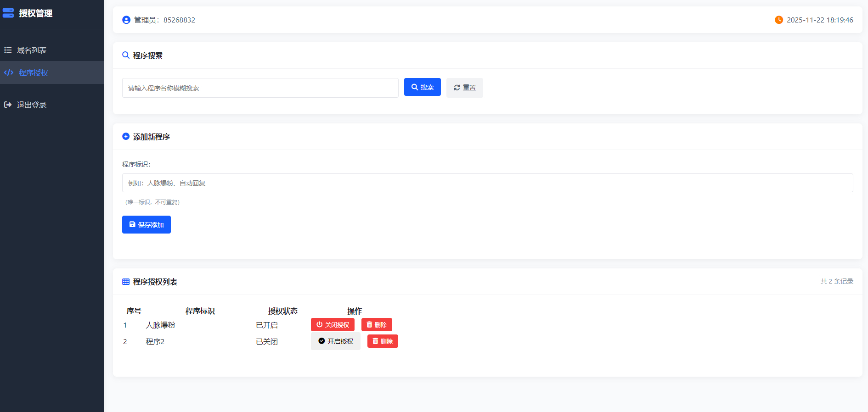Click the orange clock icon
The width and height of the screenshot is (868, 412).
pyautogui.click(x=779, y=20)
